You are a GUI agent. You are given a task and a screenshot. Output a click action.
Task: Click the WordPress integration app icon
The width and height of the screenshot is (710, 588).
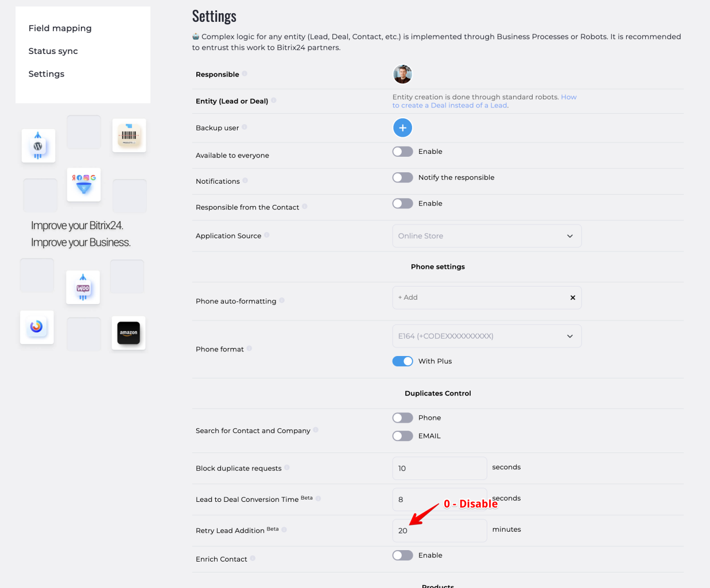(x=38, y=146)
